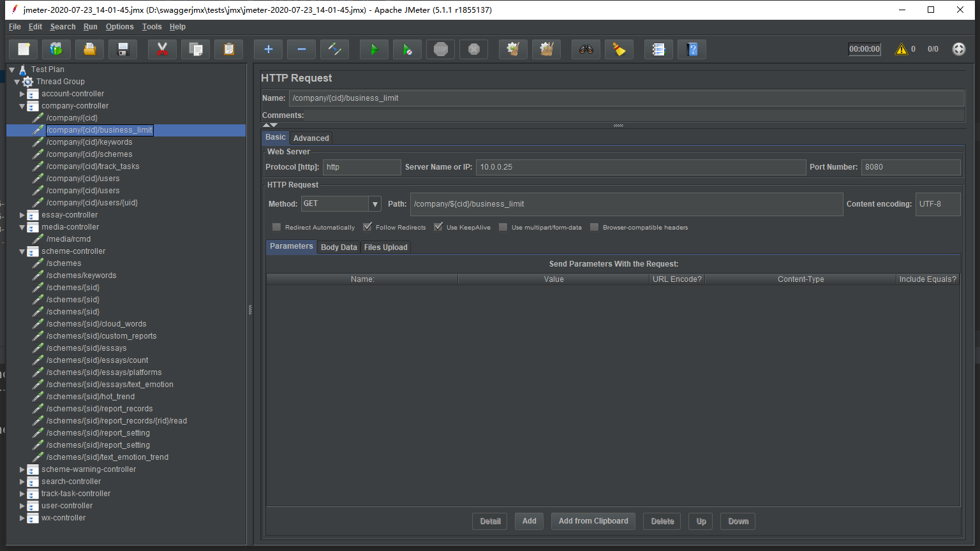Enable the Redirect Automatically checkbox
This screenshot has height=551, width=980.
click(277, 227)
